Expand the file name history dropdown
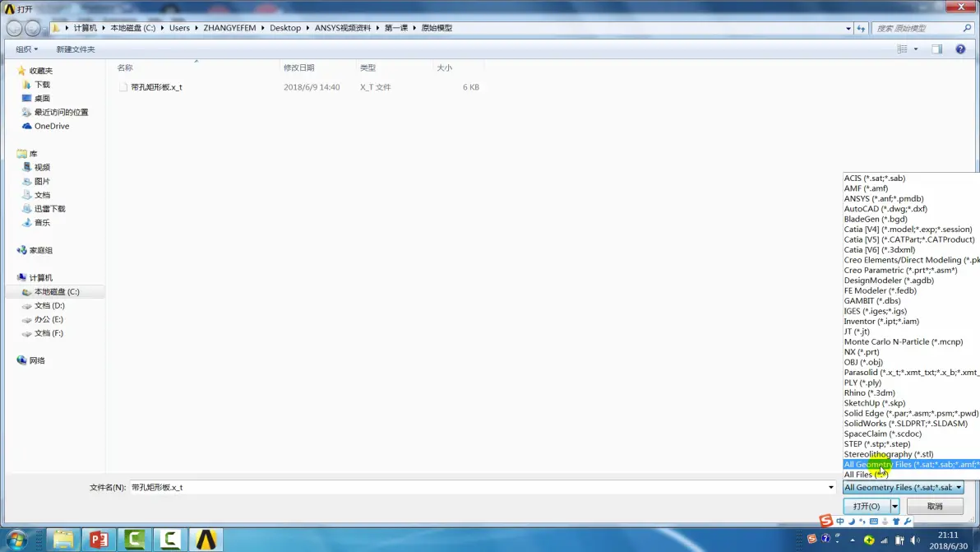 pyautogui.click(x=830, y=487)
